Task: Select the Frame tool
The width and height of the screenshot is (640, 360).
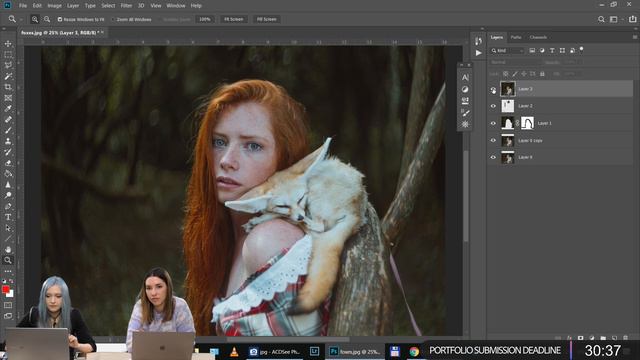Action: point(8,98)
